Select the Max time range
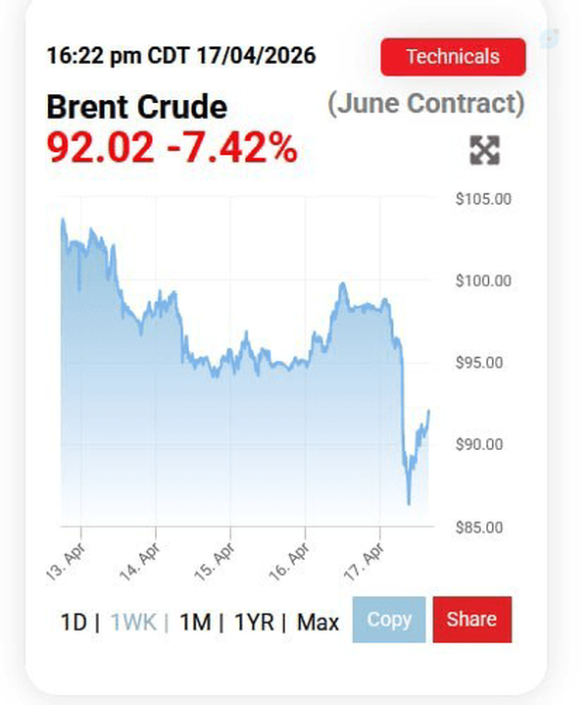Screen dimensions: 588x705 tap(318, 623)
